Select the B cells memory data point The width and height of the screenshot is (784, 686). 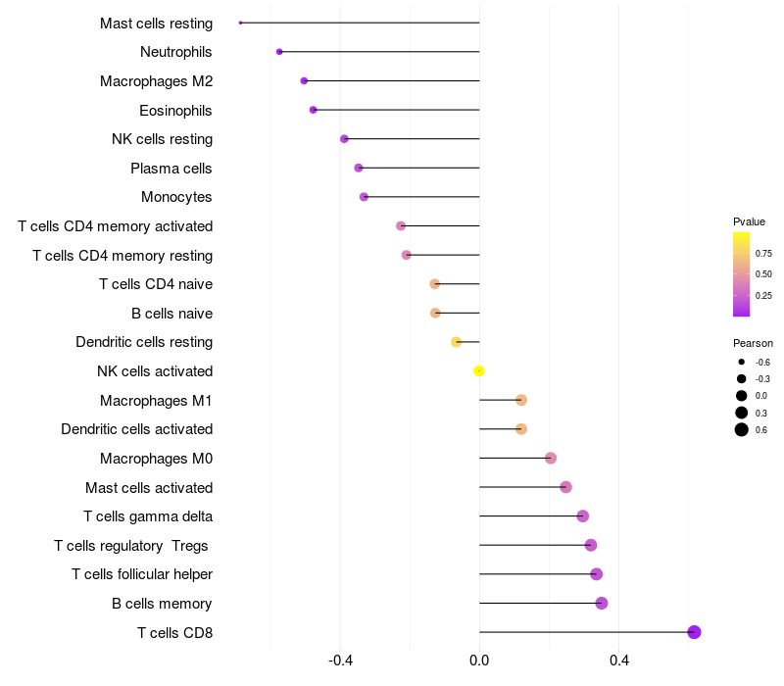coord(602,603)
